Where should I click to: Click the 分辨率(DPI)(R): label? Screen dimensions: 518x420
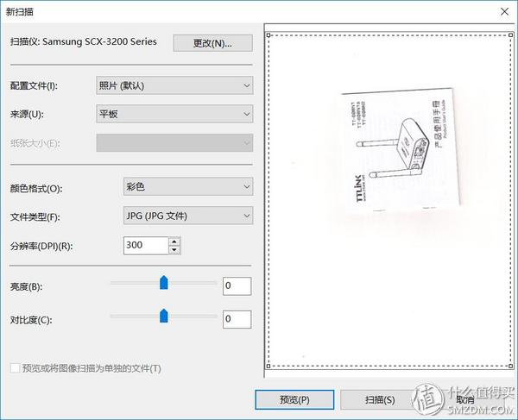click(41, 246)
